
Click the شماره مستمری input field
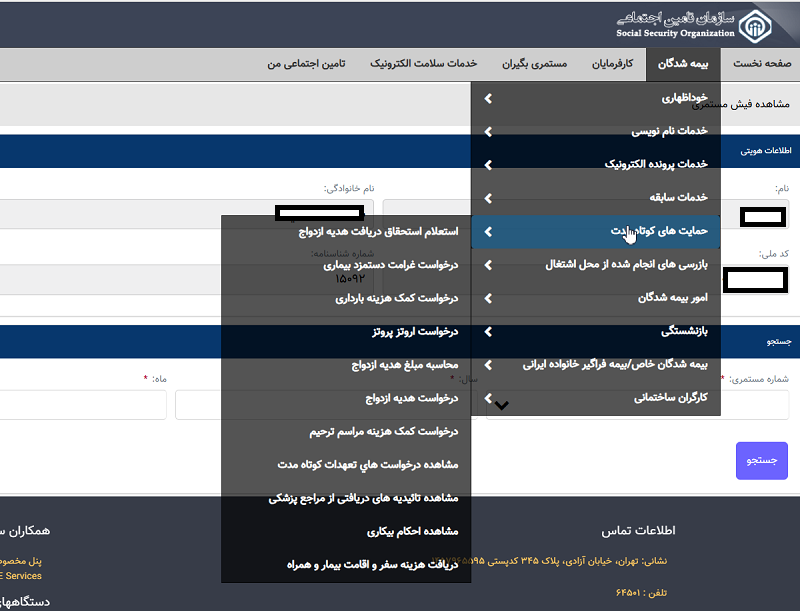(638, 405)
